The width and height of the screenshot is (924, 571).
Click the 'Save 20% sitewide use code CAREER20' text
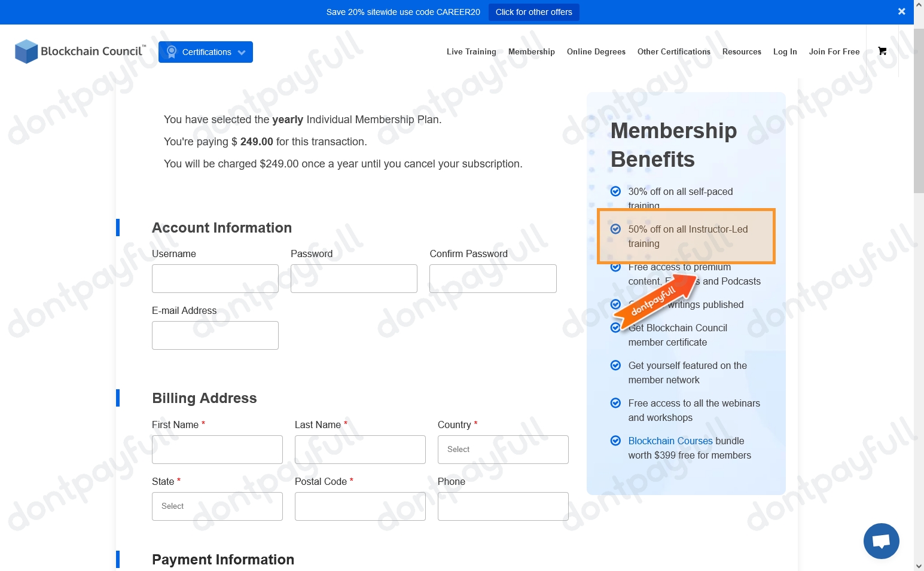[x=403, y=12]
